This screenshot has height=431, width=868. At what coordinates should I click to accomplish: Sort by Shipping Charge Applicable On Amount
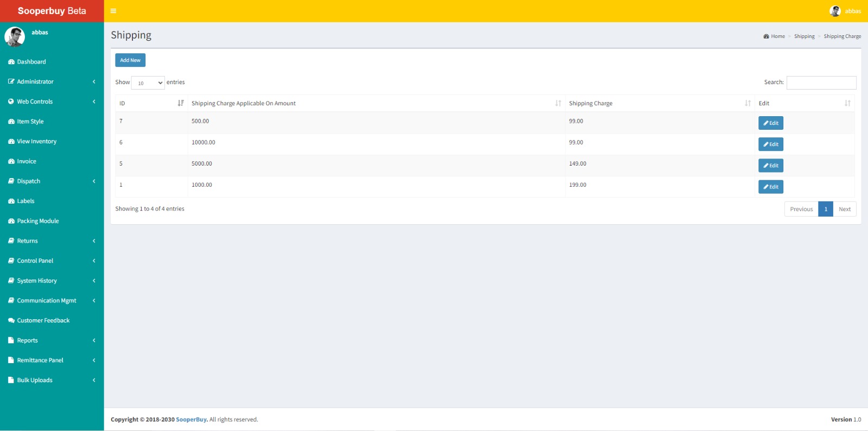558,103
